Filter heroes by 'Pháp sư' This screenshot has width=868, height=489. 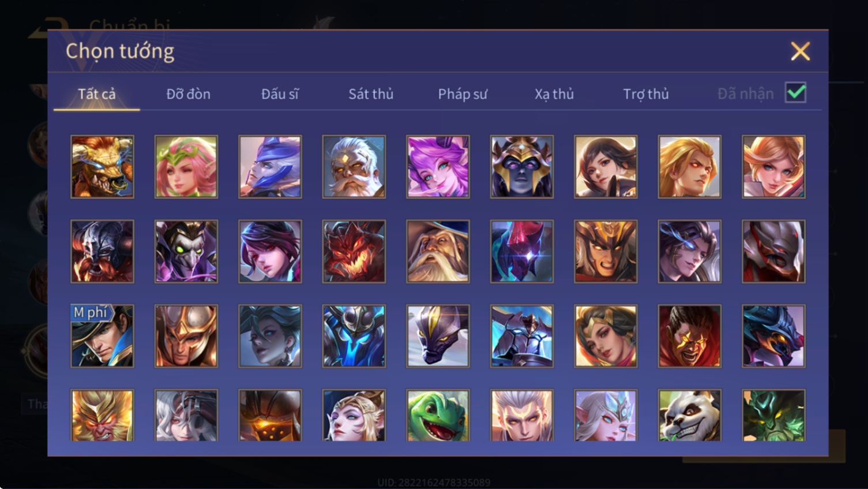click(x=463, y=94)
